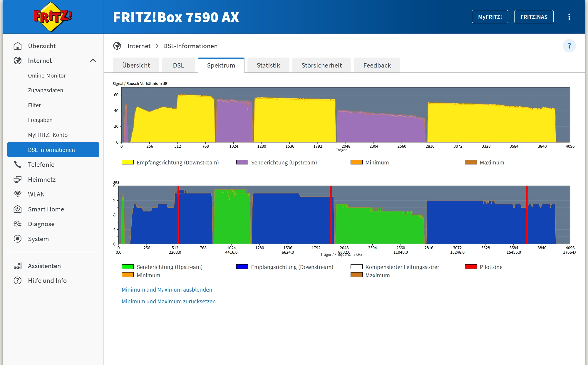Open the three-dot options menu
This screenshot has height=365, width=588.
tap(569, 17)
